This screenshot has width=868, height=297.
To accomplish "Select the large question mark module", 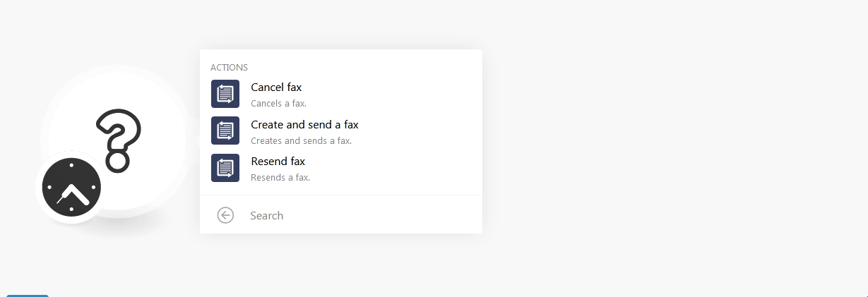I will tap(119, 140).
